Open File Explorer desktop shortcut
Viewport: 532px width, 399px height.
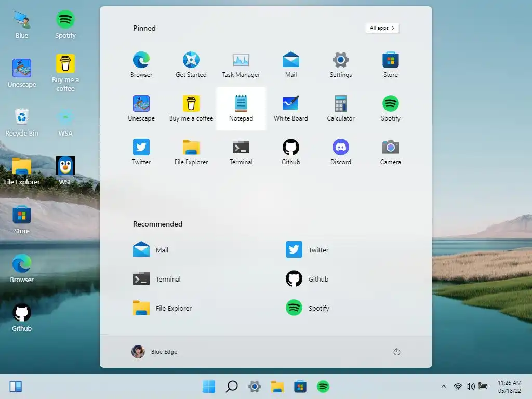click(x=22, y=171)
